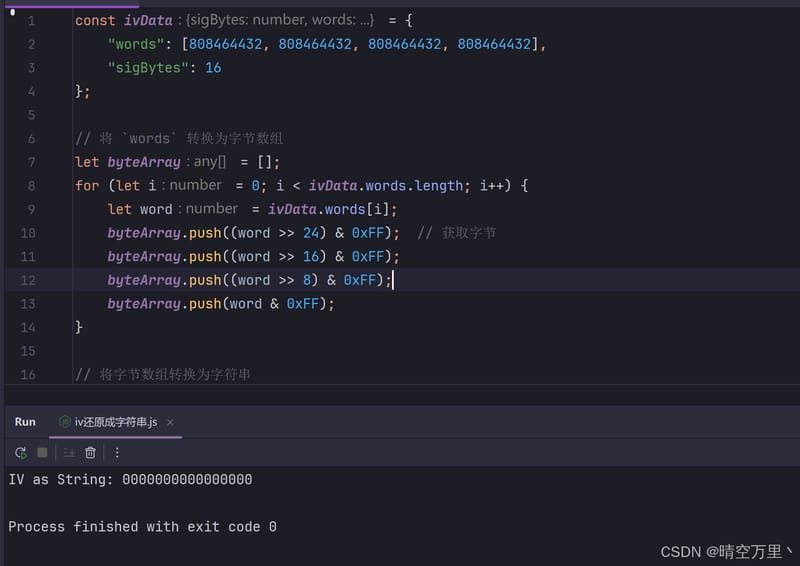Clear console output with the trash icon
The height and width of the screenshot is (566, 800).
point(90,453)
